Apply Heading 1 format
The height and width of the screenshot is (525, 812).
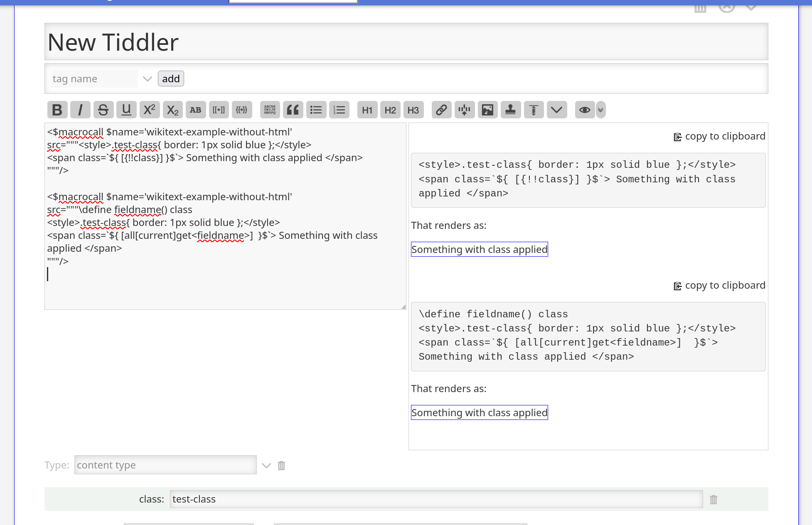point(367,110)
